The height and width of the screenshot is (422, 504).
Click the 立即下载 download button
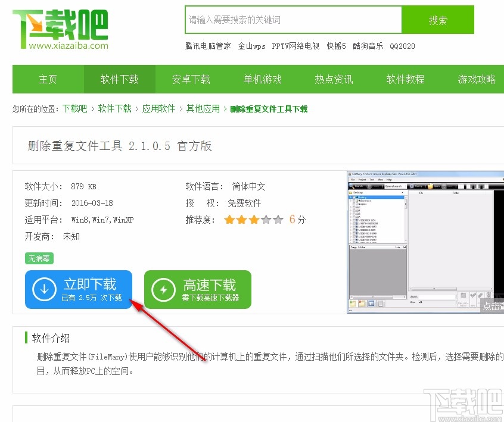[78, 289]
